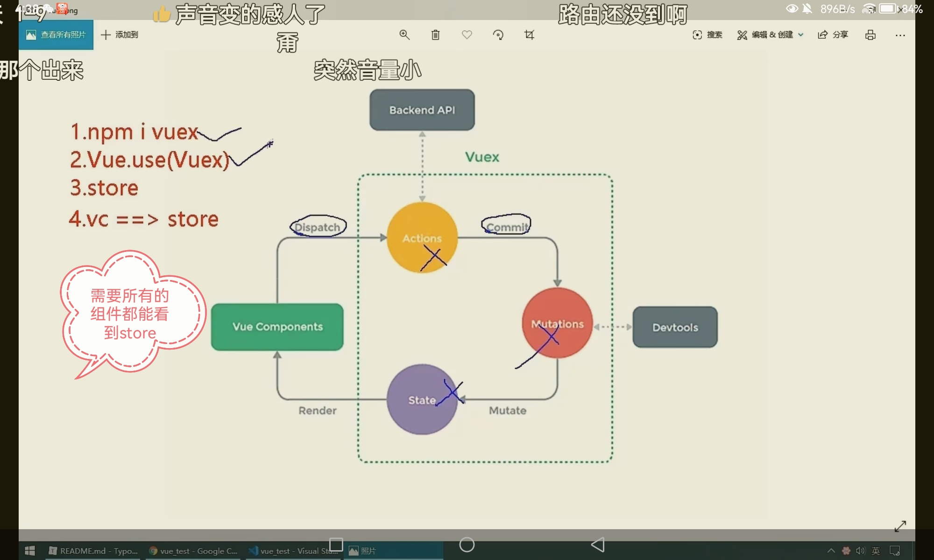Open the Windows Start button
Image resolution: width=934 pixels, height=560 pixels.
click(30, 551)
